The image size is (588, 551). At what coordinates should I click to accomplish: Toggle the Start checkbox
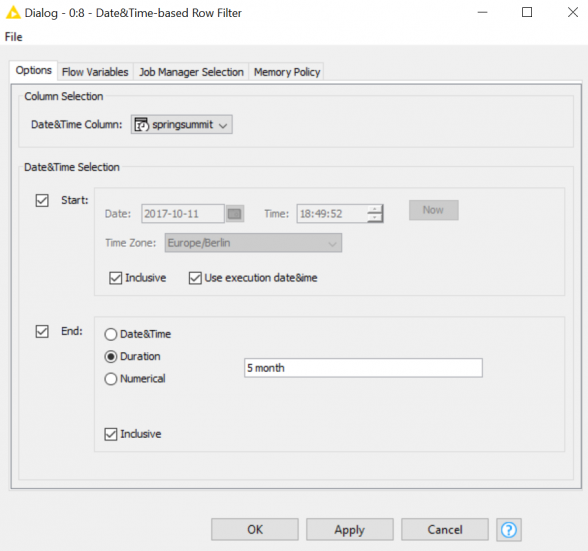pos(42,200)
